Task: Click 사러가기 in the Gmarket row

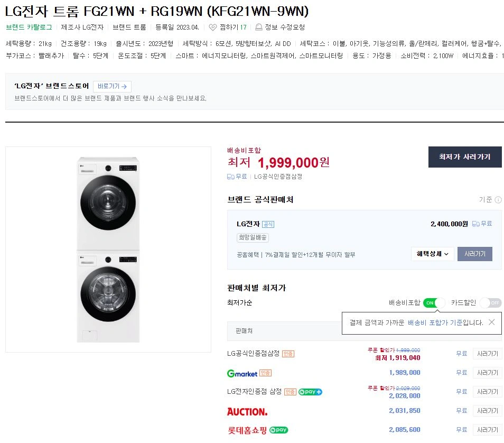Action: tap(487, 373)
